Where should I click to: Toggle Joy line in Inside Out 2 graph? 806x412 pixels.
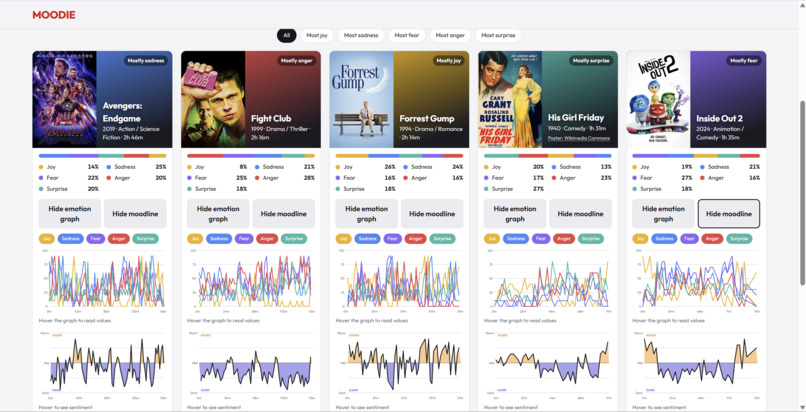click(x=640, y=239)
